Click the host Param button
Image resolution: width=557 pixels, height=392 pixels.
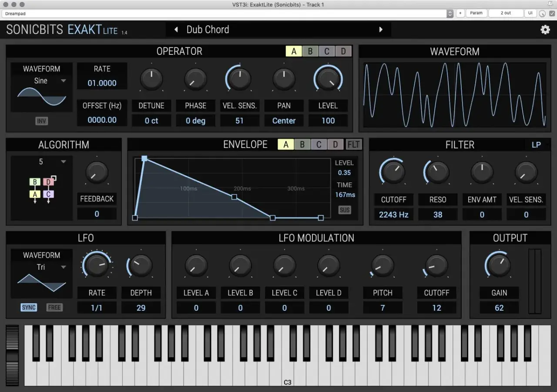pos(476,13)
